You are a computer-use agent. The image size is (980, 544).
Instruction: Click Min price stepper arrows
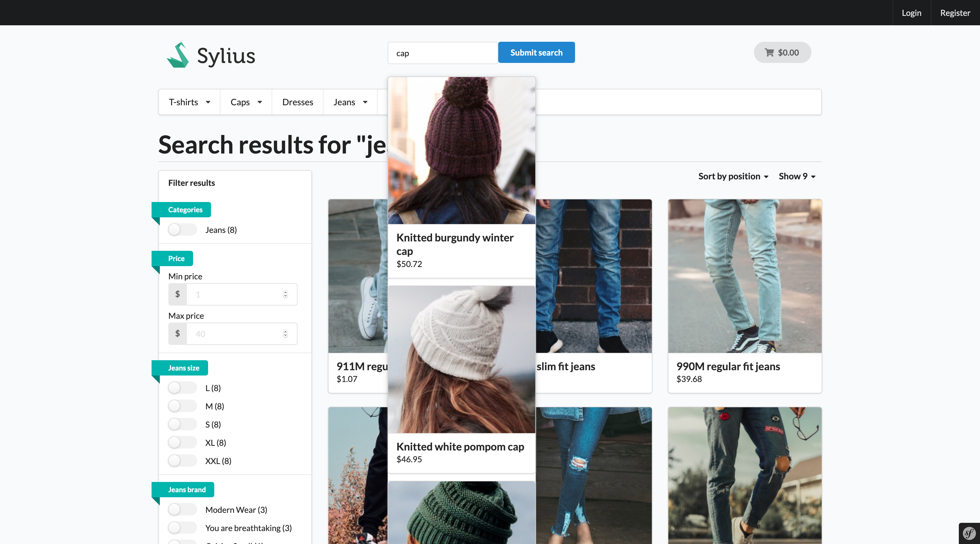coord(285,294)
